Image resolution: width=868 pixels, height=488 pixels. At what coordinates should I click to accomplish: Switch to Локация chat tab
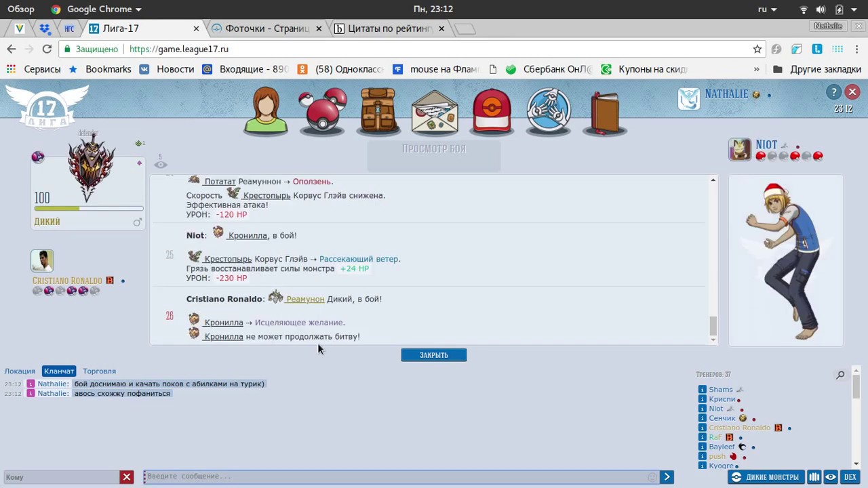point(20,371)
